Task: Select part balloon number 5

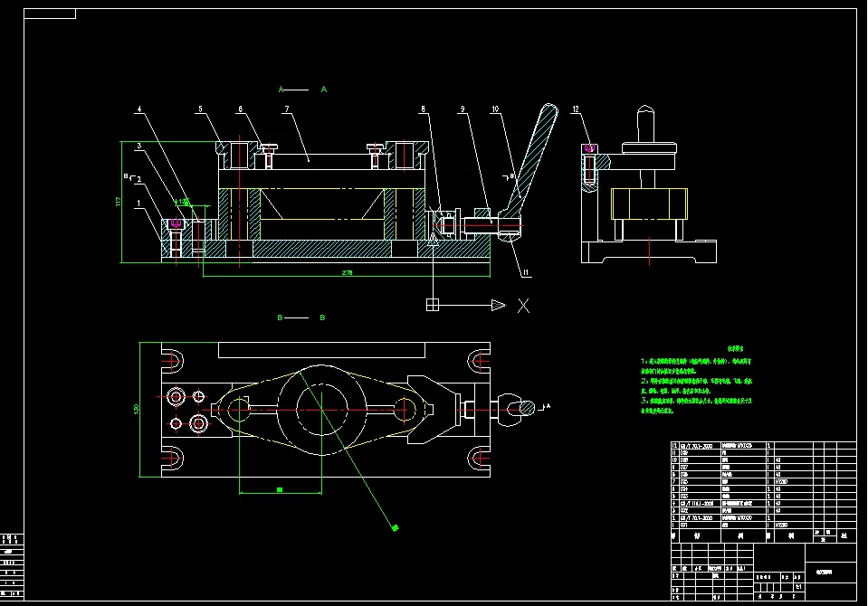Action: click(200, 109)
